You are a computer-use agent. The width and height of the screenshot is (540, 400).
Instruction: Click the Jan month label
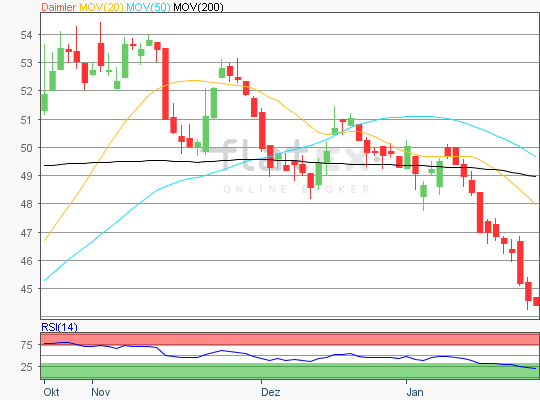tap(415, 392)
